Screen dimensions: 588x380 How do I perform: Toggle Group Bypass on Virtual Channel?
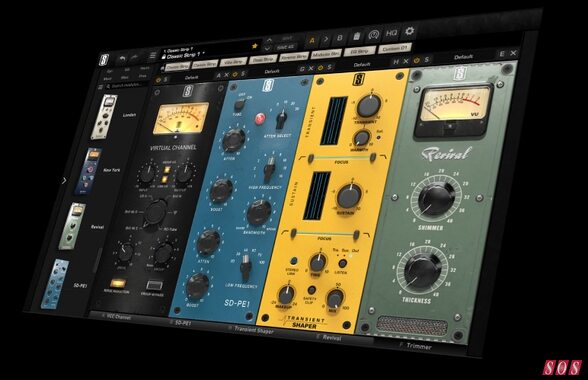(x=154, y=285)
